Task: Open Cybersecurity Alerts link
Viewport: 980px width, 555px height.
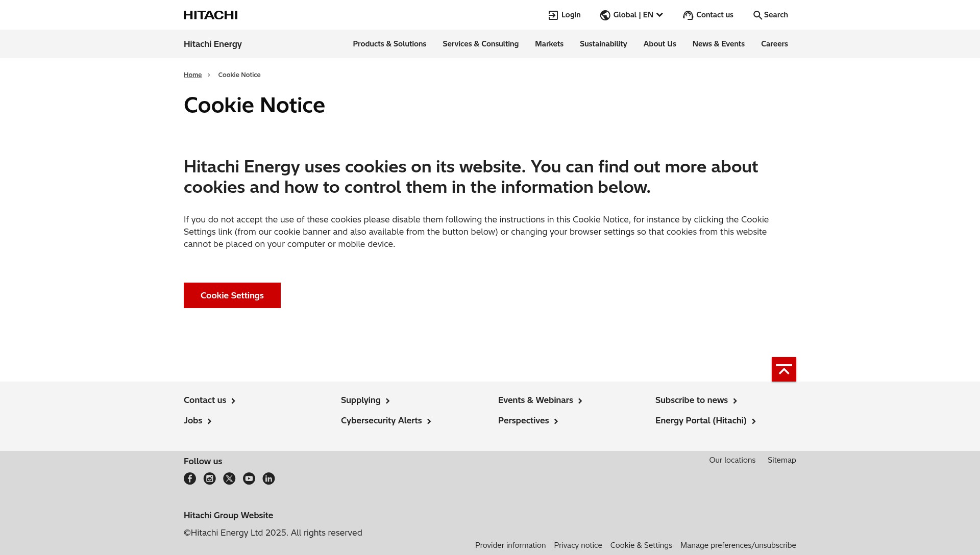Action: coord(386,421)
